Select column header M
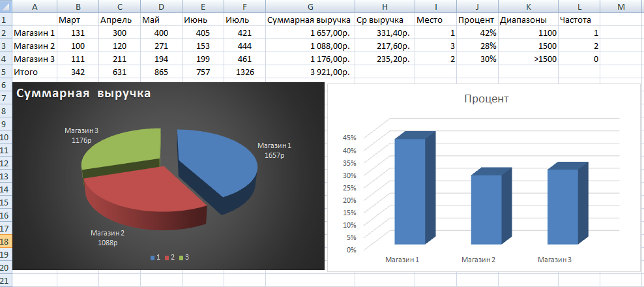 tap(621, 7)
